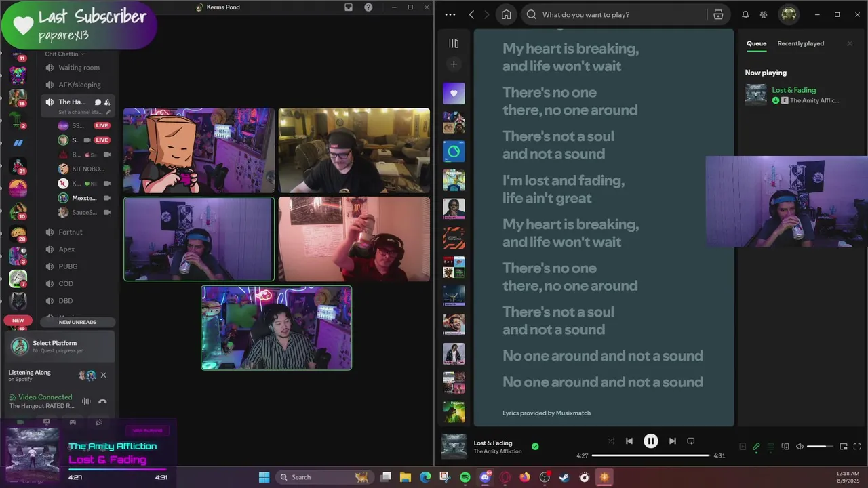This screenshot has height=488, width=868.
Task: Open File Explorer from taskbar
Action: pos(406,477)
